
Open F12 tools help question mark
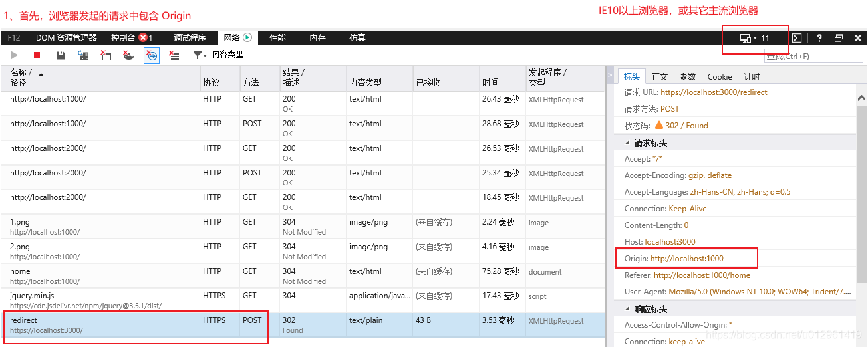(819, 38)
